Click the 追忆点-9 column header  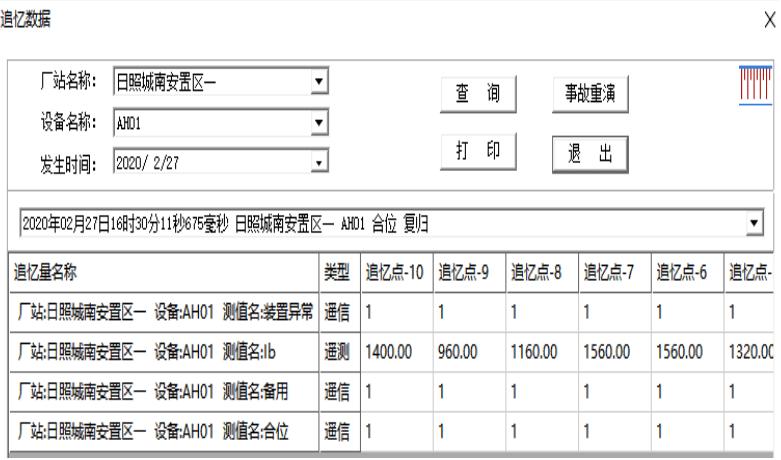click(469, 272)
